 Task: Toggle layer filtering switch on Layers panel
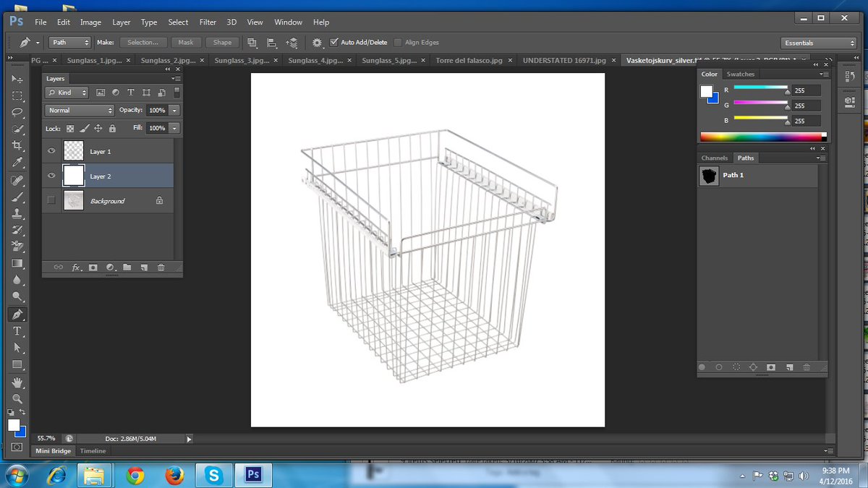pyautogui.click(x=177, y=92)
